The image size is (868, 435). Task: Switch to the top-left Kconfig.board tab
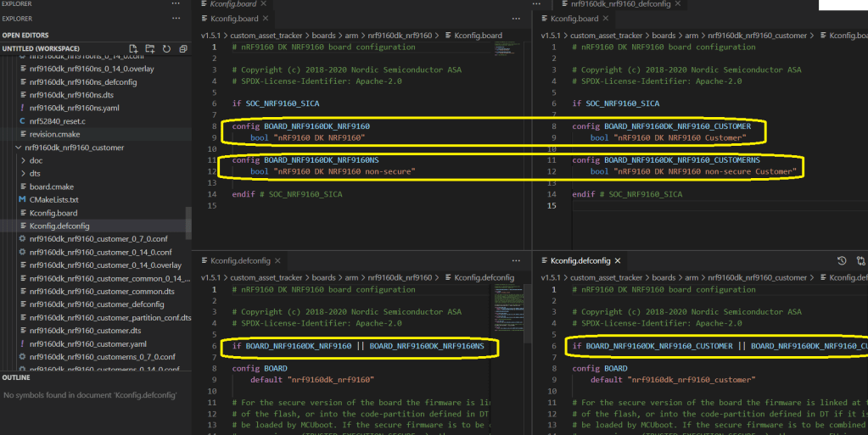[232, 18]
